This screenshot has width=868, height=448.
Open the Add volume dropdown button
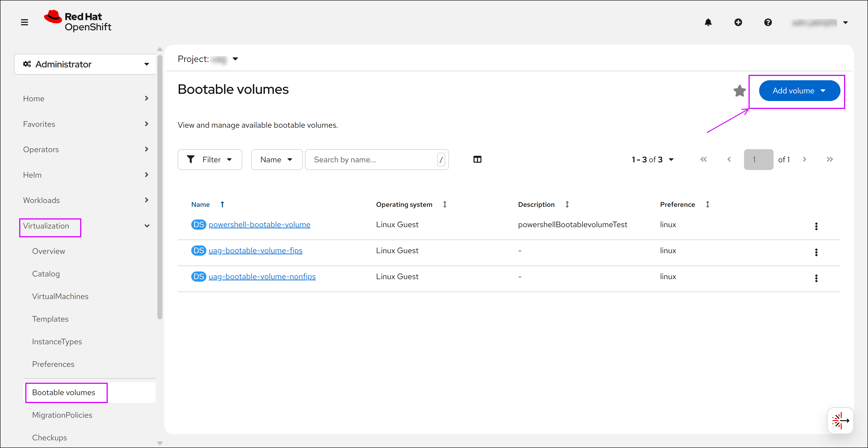tap(799, 90)
